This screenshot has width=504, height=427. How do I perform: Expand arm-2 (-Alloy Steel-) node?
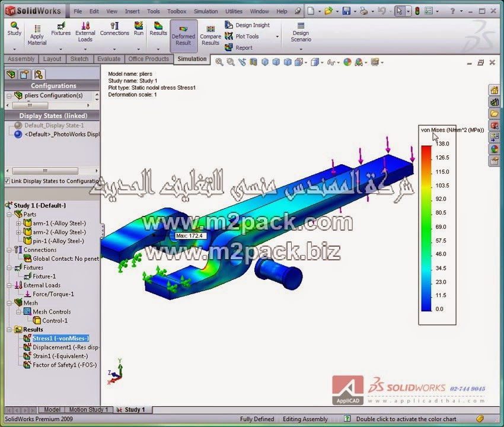pyautogui.click(x=18, y=232)
